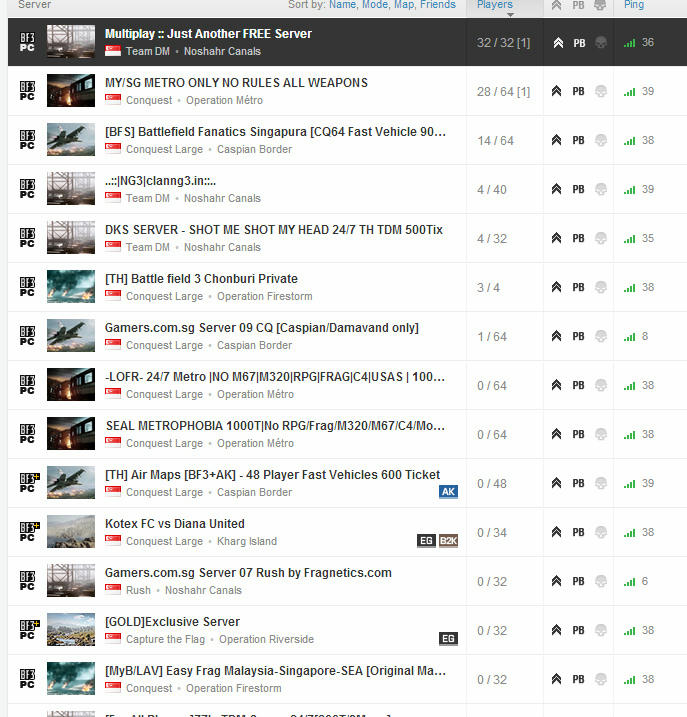The width and height of the screenshot is (687, 717).
Task: Sort the server list by Mode
Action: pos(375,5)
